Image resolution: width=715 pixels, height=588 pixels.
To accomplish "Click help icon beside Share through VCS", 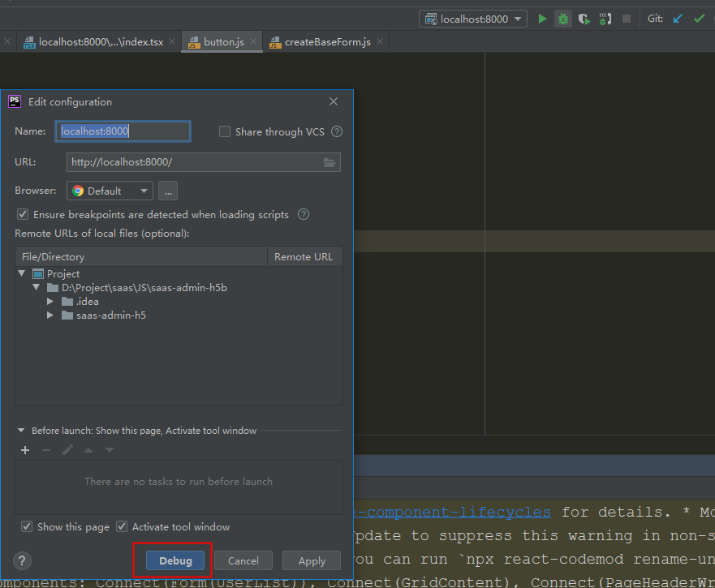I will [x=337, y=131].
